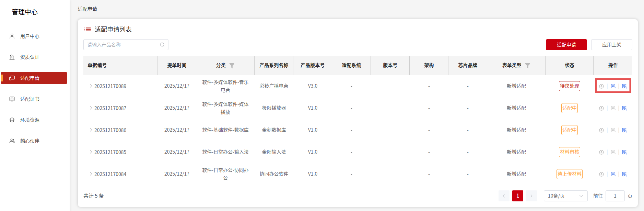Click the view-details icon for 金剑数据库 row

click(x=624, y=130)
